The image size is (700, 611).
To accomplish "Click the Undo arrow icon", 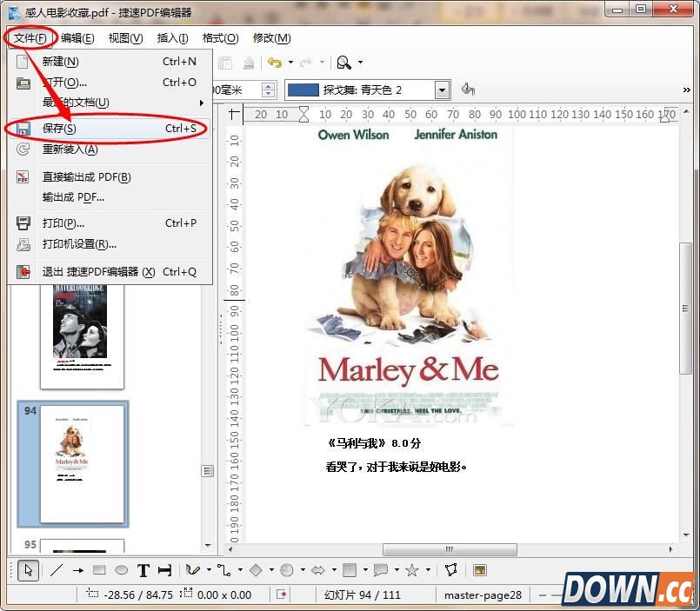I will [275, 63].
